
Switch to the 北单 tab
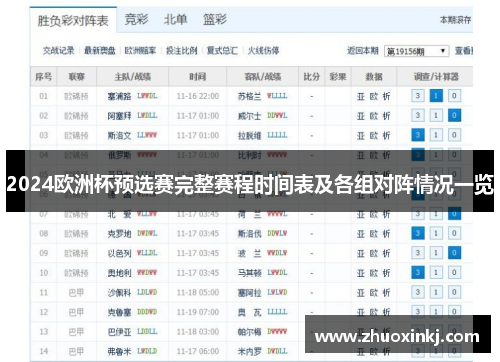(x=175, y=19)
